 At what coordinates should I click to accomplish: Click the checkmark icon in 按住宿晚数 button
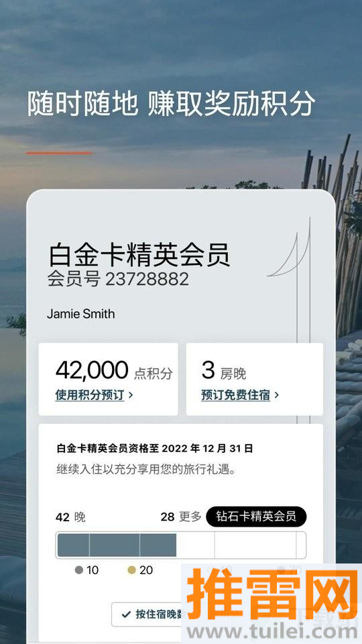[127, 614]
